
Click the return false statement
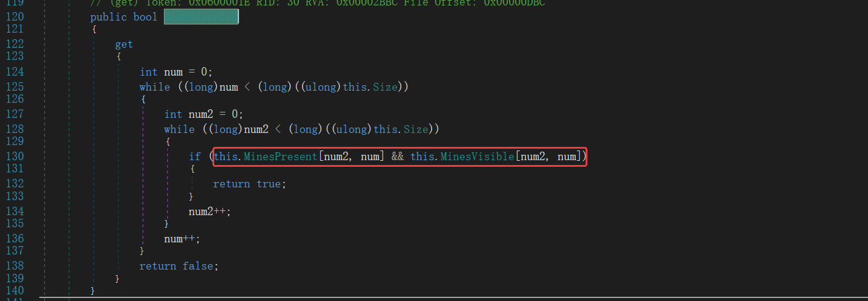point(178,266)
